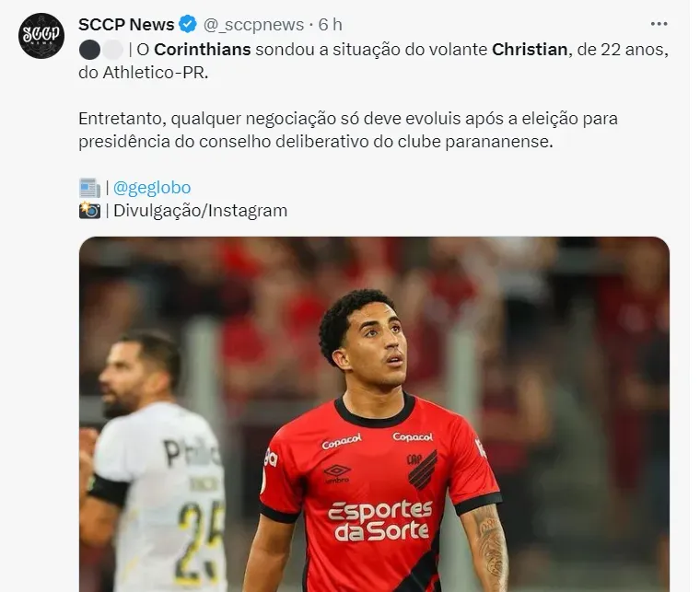The width and height of the screenshot is (700, 592).
Task: Click the Umbro logo on red shirt
Action: coord(337,474)
